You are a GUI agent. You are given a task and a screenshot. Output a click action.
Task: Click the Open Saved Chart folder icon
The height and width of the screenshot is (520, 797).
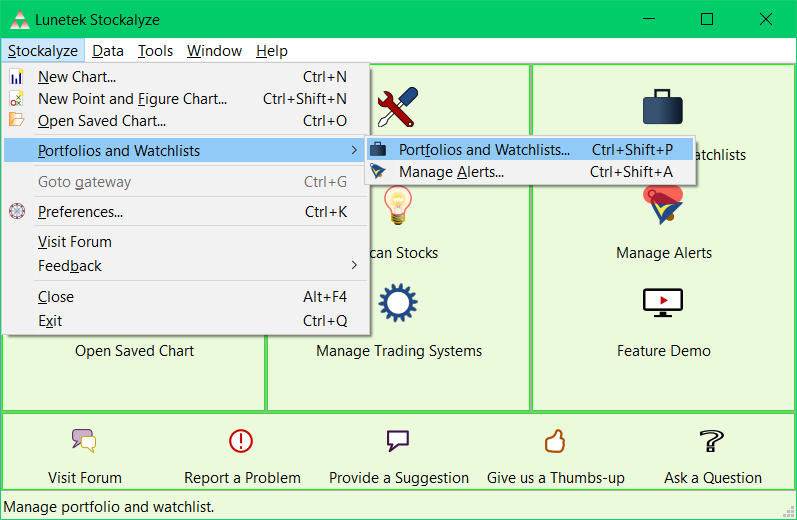[x=16, y=121]
